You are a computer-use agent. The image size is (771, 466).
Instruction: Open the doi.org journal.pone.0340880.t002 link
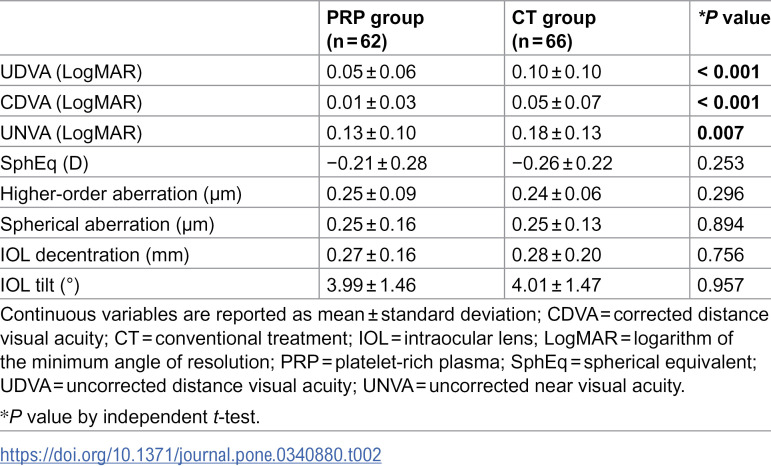click(191, 455)
